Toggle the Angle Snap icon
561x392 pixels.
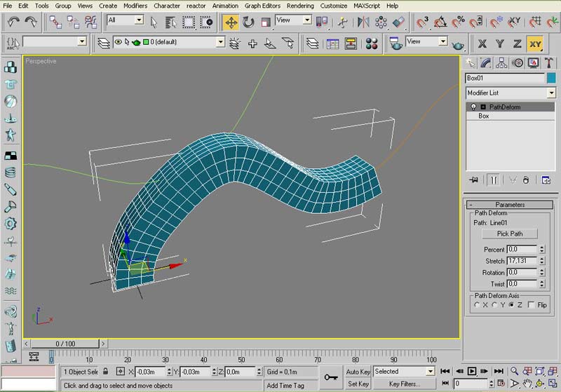(440, 22)
